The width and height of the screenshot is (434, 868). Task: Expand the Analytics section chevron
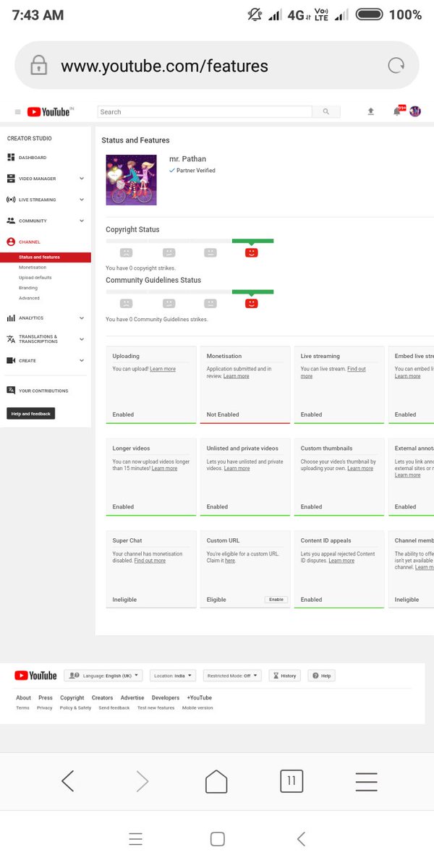pos(82,318)
